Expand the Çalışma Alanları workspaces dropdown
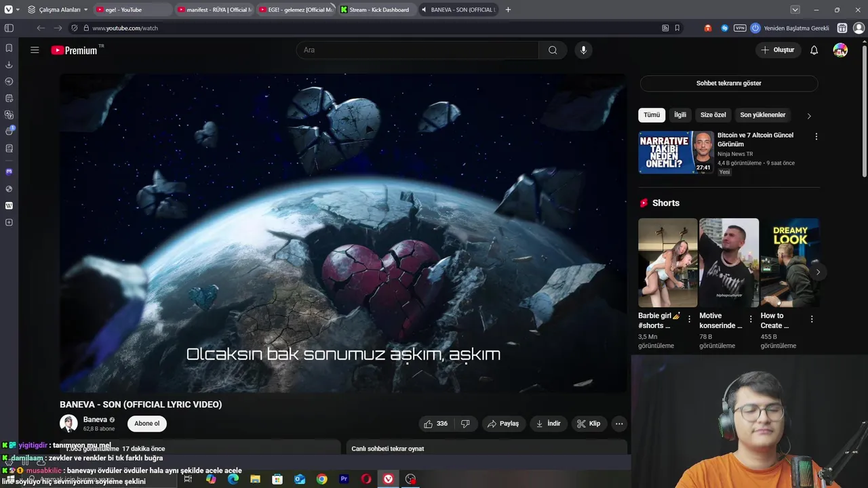Image resolution: width=868 pixels, height=488 pixels. coord(58,9)
